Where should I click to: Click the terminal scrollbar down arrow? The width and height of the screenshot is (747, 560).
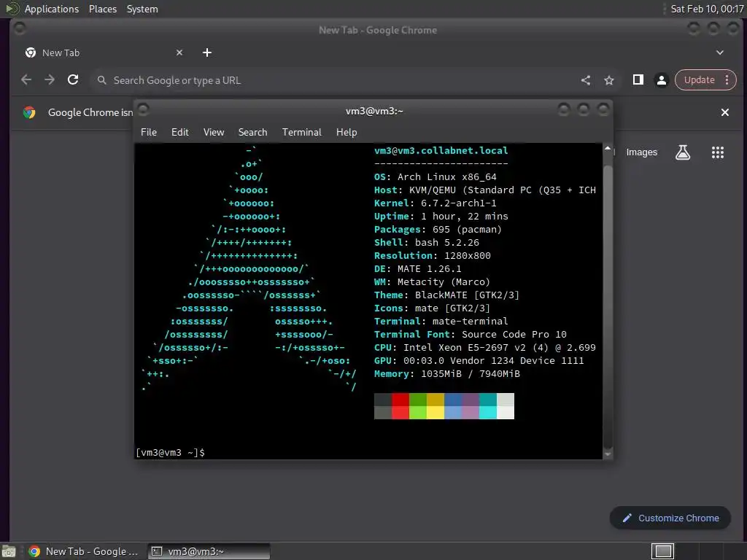click(x=608, y=454)
